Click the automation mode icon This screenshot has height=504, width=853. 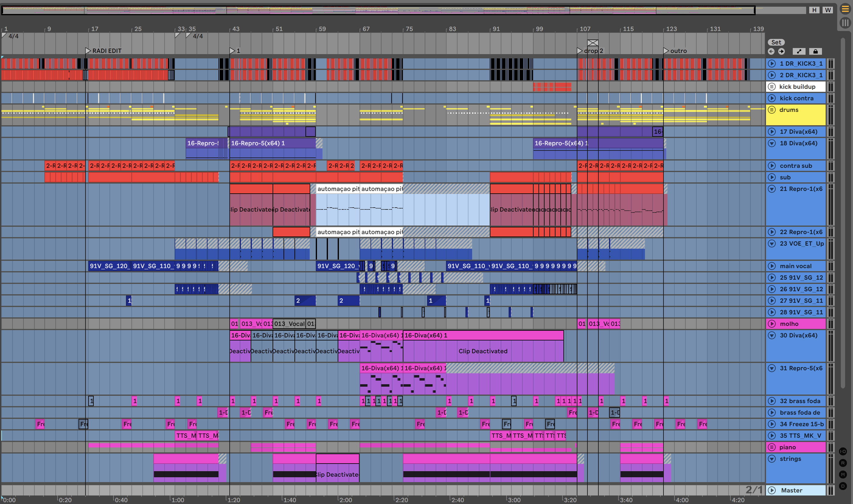[799, 51]
